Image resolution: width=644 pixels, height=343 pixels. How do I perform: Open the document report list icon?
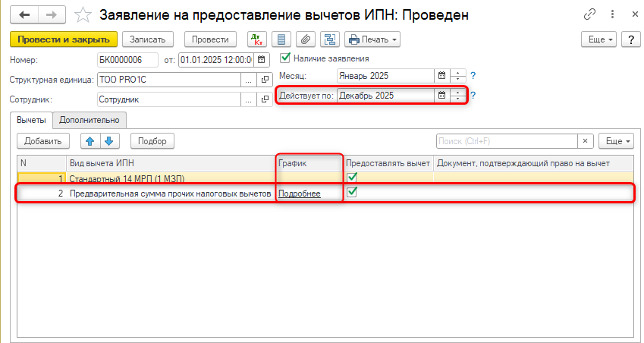281,39
